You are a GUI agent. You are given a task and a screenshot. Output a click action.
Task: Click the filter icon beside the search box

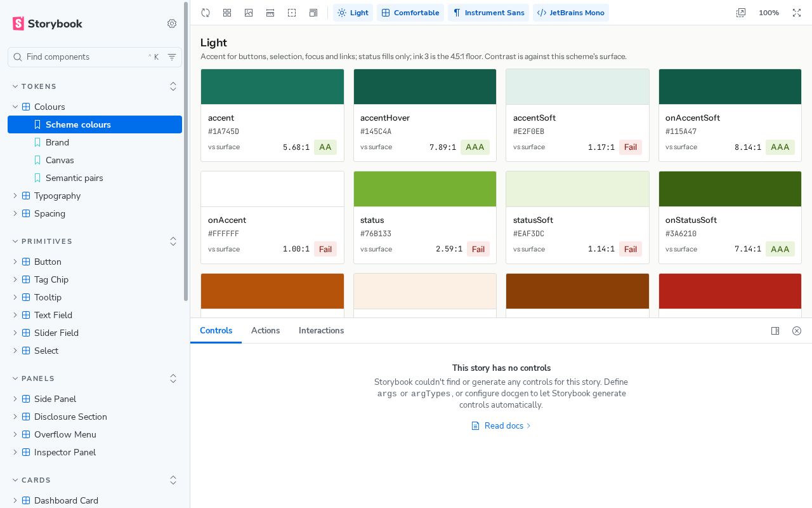pyautogui.click(x=172, y=57)
